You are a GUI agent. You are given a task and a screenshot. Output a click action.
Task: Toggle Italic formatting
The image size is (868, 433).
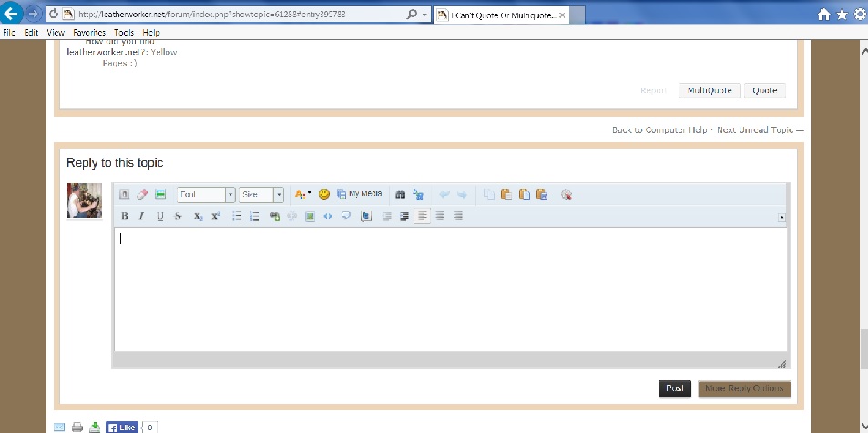(x=142, y=216)
